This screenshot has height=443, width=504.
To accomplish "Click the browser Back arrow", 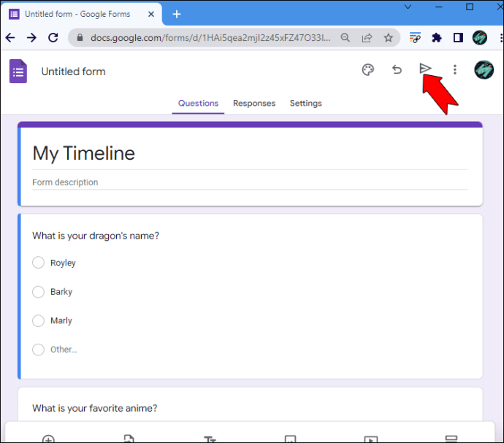I will (10, 38).
